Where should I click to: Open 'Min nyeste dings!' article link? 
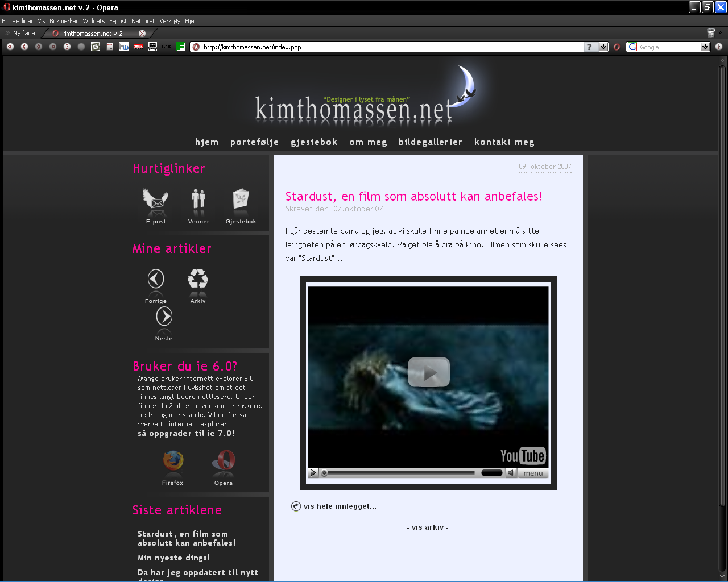pos(174,558)
